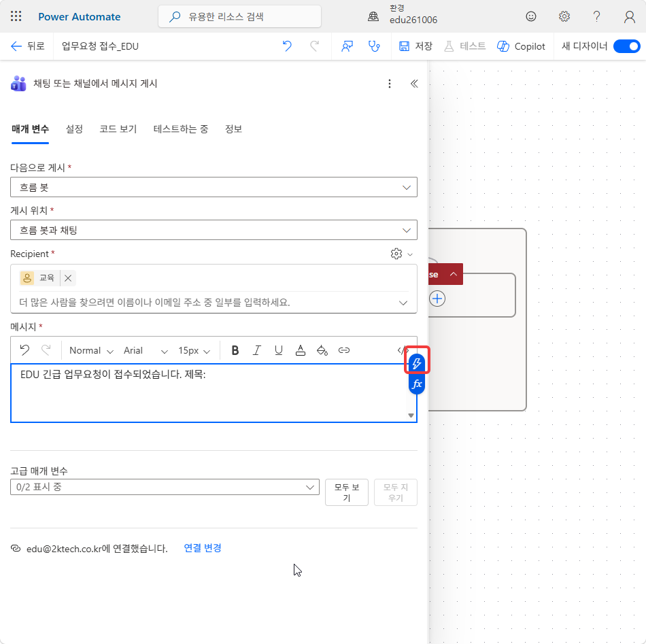This screenshot has width=646, height=644.
Task: Open the settings gear in header
Action: coord(564,16)
